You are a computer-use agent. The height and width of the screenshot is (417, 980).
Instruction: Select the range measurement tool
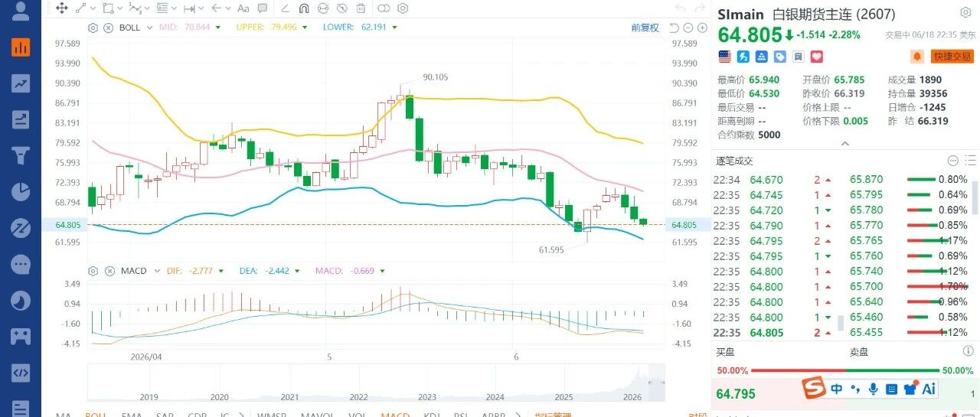click(189, 8)
